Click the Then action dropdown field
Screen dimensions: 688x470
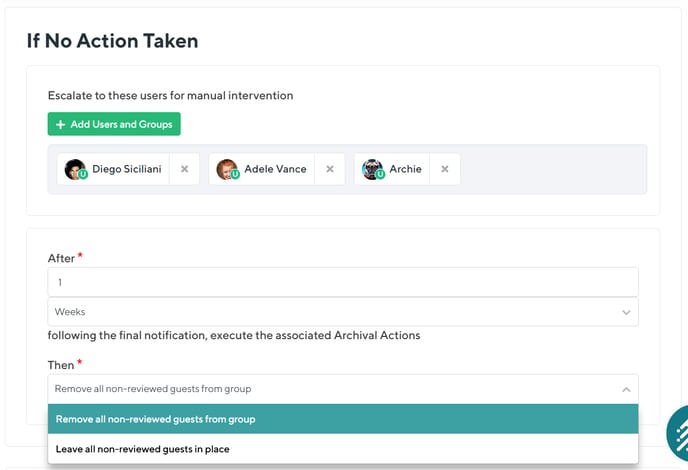click(x=330, y=388)
